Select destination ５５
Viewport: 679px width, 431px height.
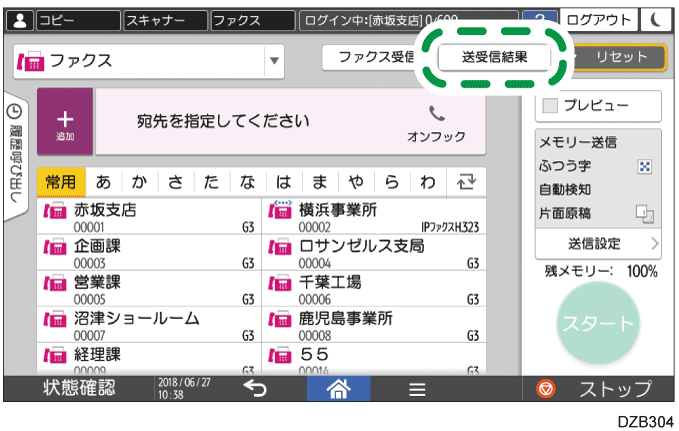click(374, 359)
